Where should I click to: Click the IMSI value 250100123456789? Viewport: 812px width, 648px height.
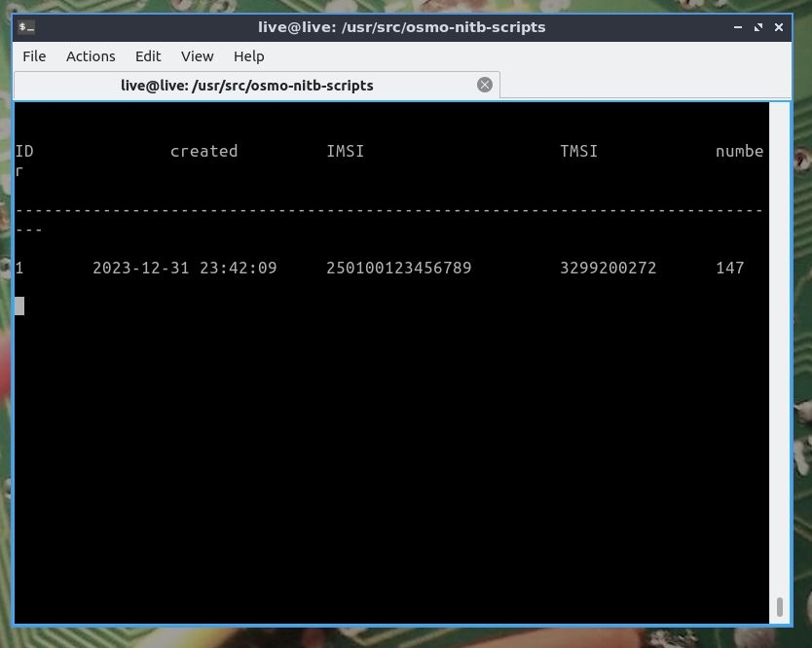point(399,269)
